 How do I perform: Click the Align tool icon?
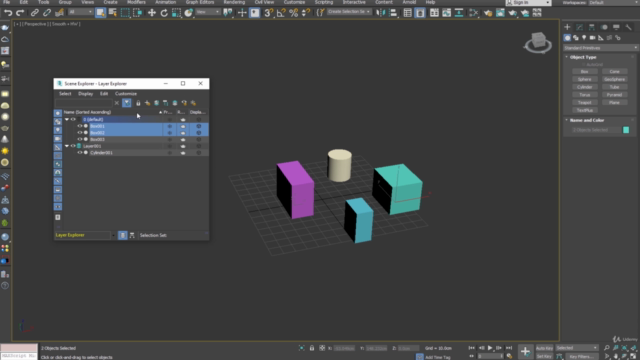click(x=393, y=13)
